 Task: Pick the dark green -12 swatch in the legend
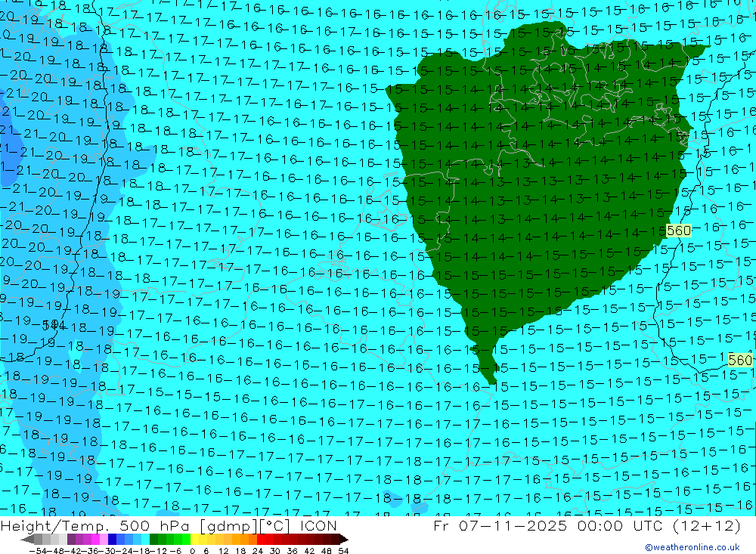(x=153, y=540)
